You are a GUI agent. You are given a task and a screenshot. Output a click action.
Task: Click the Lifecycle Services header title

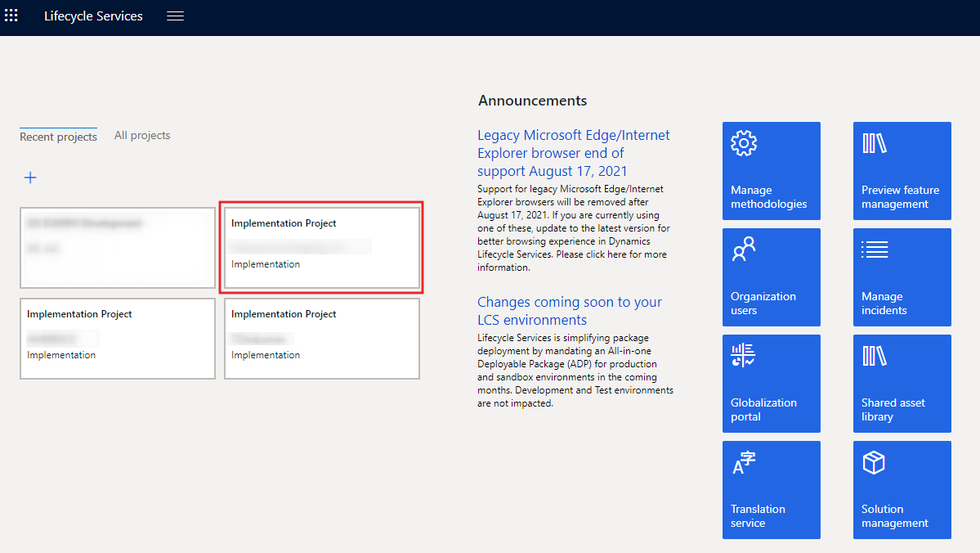[x=93, y=16]
